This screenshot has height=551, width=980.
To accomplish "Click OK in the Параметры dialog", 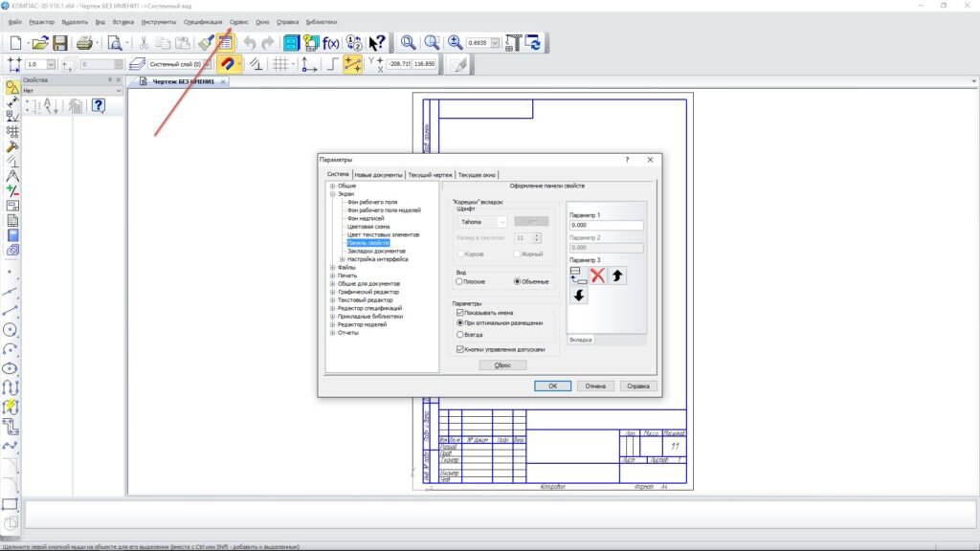I will [552, 386].
